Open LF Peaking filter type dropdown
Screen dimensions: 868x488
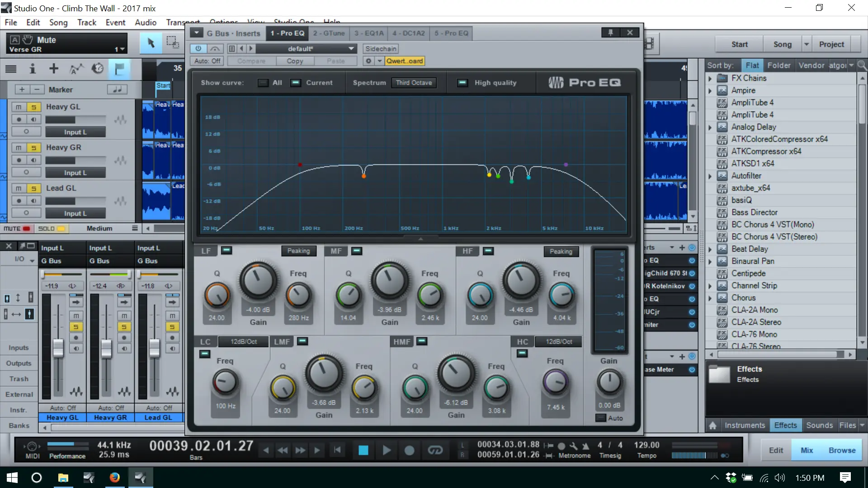pos(298,251)
